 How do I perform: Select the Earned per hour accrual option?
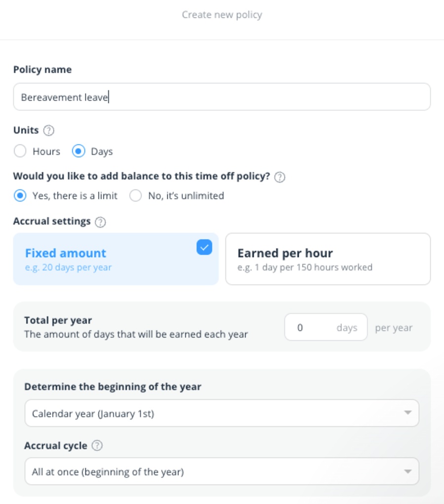(x=329, y=259)
